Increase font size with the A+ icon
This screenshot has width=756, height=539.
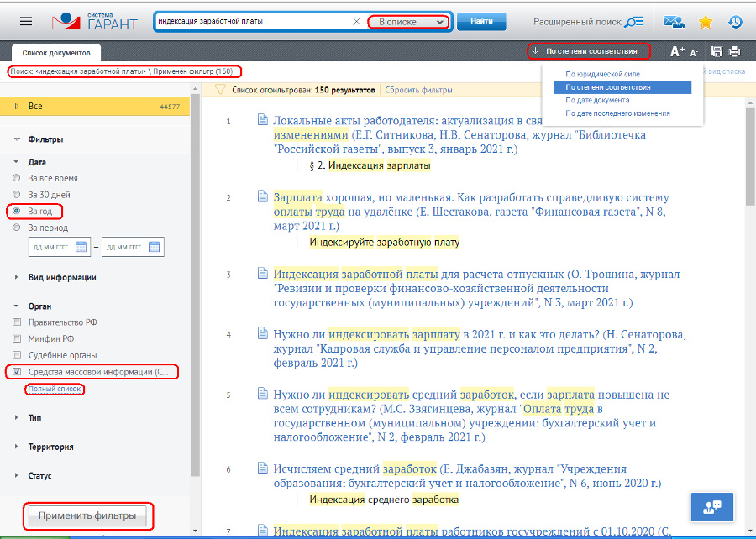click(x=676, y=50)
